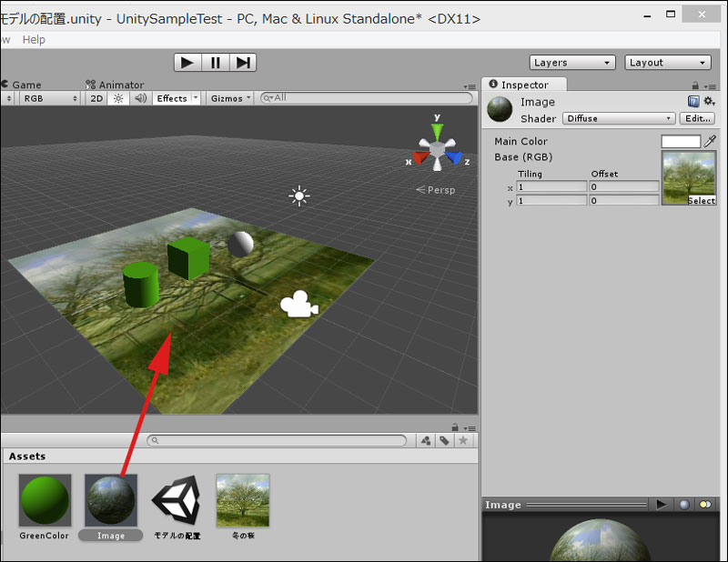Image resolution: width=728 pixels, height=562 pixels.
Task: Click the red X axis gizmo cone
Action: pyautogui.click(x=421, y=158)
